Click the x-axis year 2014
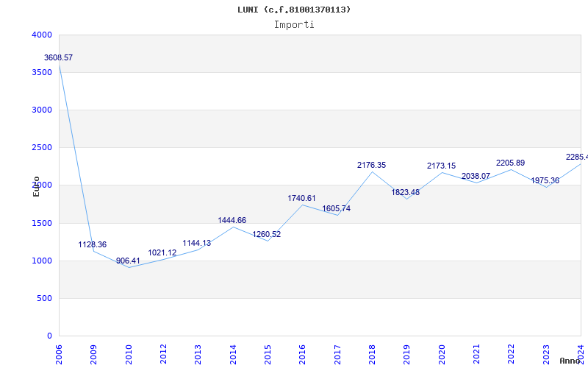The width and height of the screenshot is (588, 368). click(233, 354)
